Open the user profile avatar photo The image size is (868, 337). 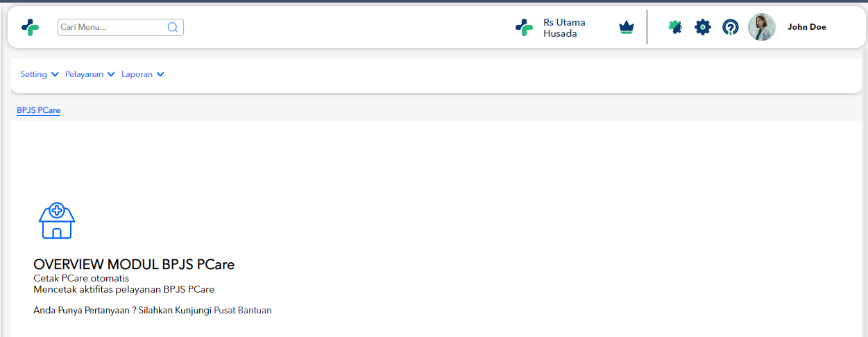click(762, 27)
